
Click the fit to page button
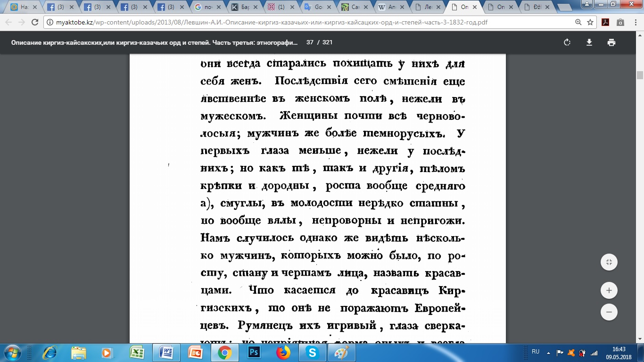tap(609, 263)
